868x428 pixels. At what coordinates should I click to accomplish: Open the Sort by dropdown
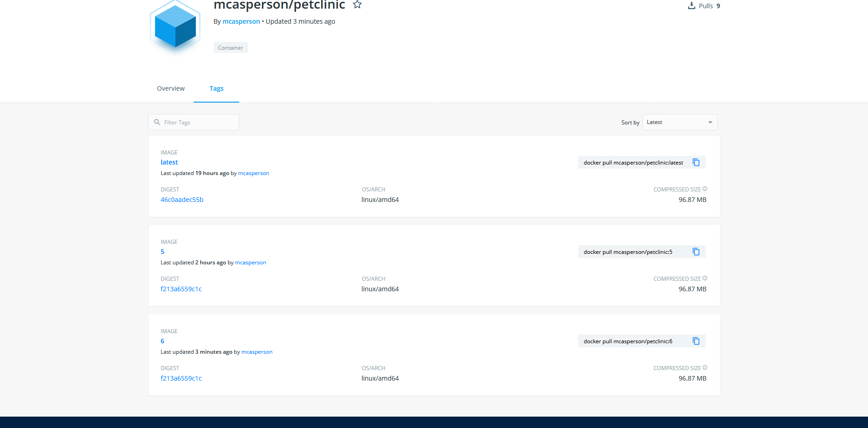point(679,122)
